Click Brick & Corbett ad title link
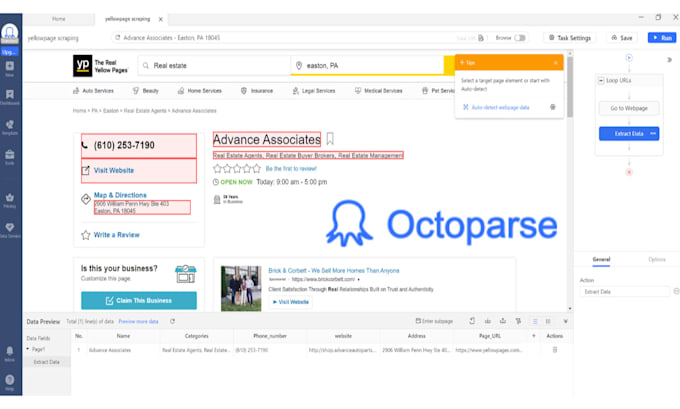This screenshot has height=409, width=680. point(334,271)
